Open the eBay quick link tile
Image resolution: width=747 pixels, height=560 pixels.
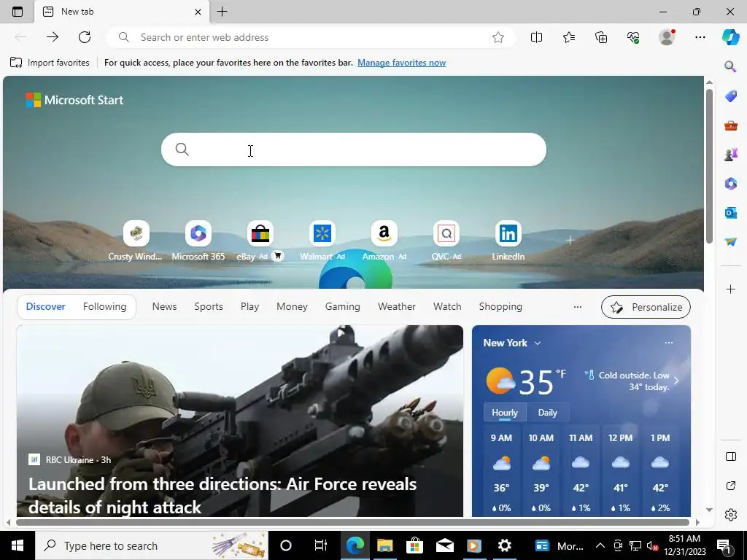point(260,241)
